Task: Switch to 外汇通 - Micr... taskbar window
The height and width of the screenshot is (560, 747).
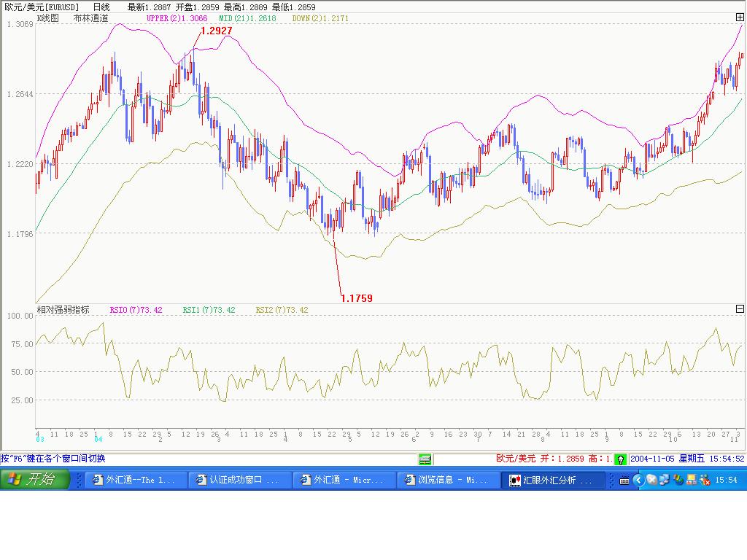Action: [x=344, y=480]
